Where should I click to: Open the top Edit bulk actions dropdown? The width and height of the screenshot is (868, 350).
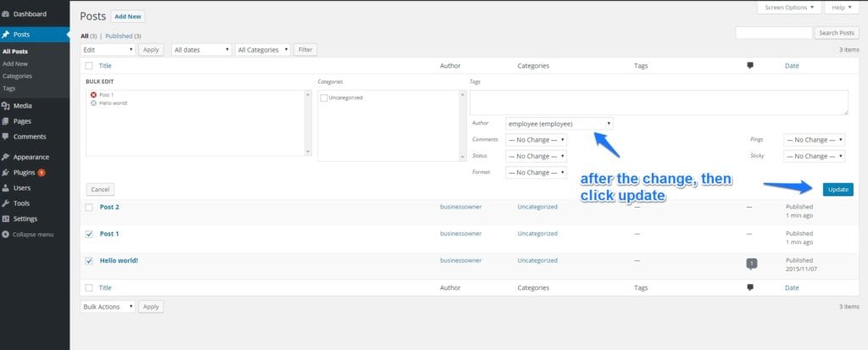pyautogui.click(x=108, y=50)
